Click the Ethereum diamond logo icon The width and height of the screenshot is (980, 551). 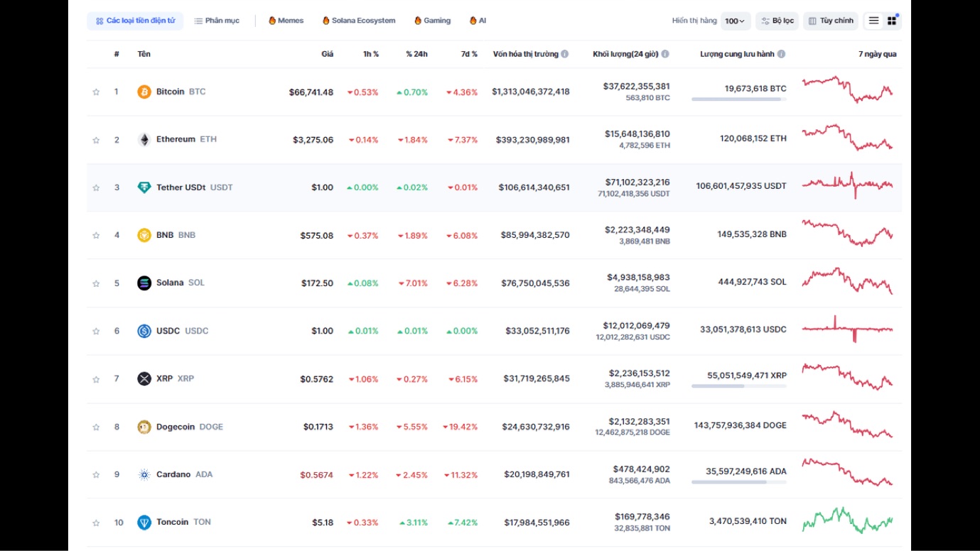click(x=144, y=140)
